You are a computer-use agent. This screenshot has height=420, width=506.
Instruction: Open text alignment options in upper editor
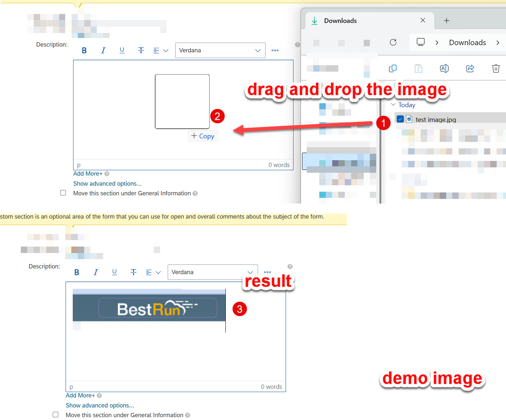[x=161, y=51]
